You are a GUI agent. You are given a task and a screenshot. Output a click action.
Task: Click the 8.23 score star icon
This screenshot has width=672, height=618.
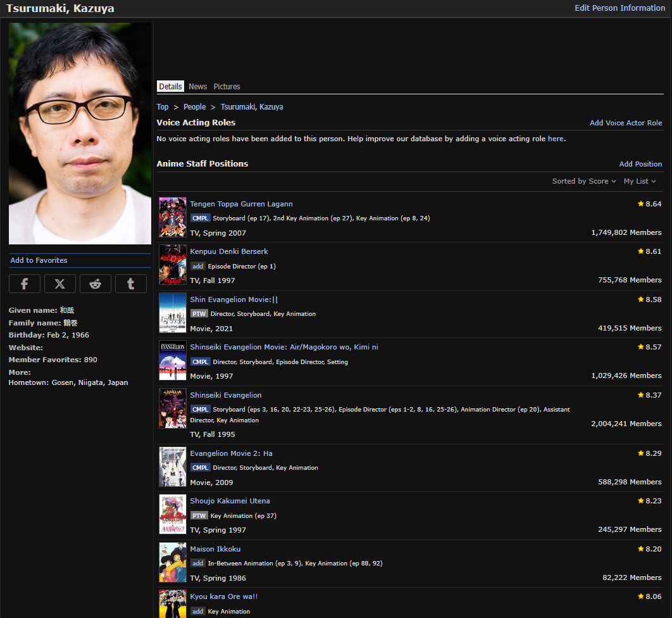[x=641, y=501]
